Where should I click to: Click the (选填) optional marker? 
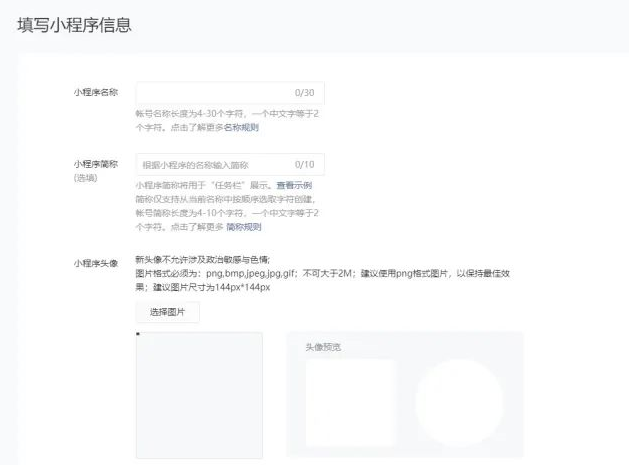point(88,177)
